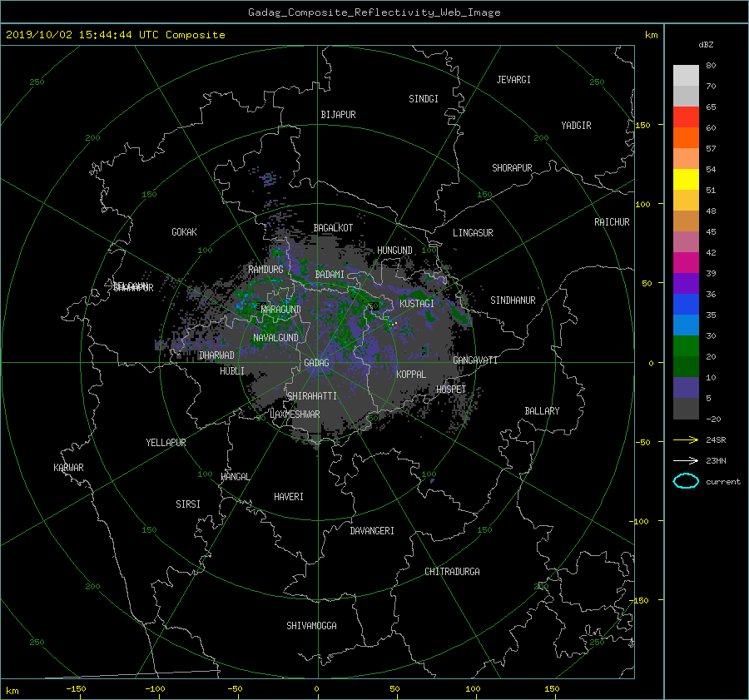Select the green 30 dBZ color swatch

point(686,345)
